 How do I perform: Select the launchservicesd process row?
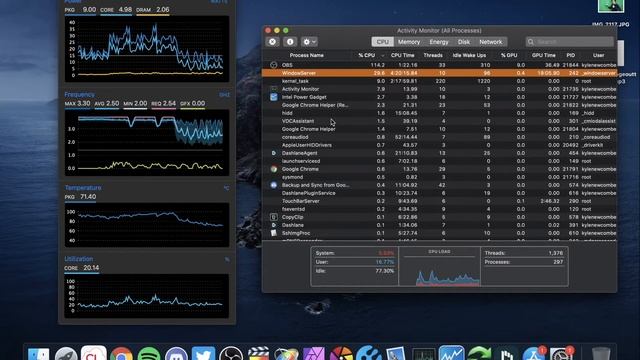pos(439,161)
